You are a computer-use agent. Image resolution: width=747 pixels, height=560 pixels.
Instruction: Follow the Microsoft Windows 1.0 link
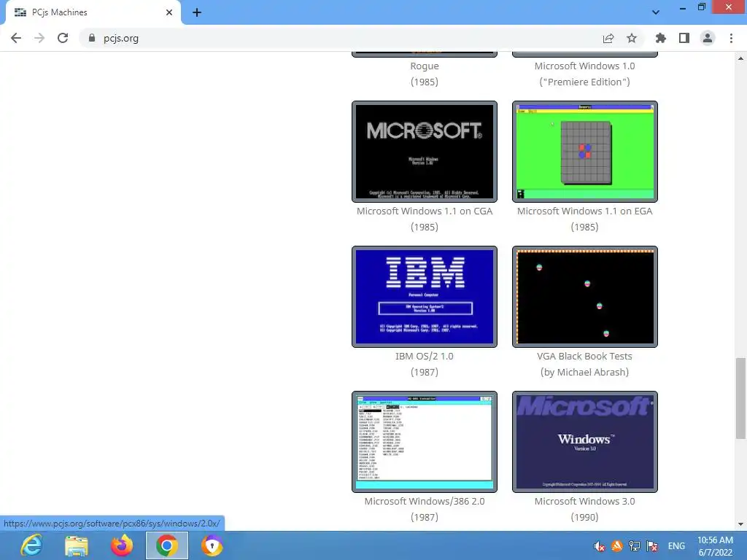click(x=584, y=66)
